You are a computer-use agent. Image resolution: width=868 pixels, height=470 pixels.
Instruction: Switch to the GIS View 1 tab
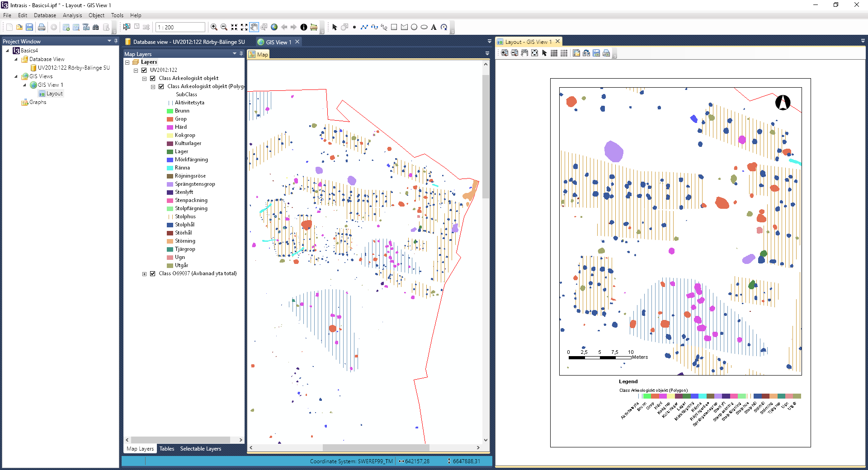click(x=278, y=42)
